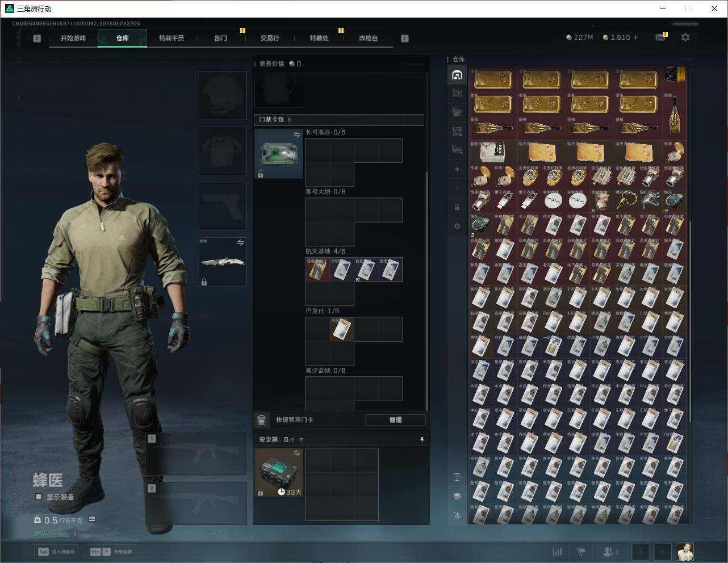This screenshot has width=728, height=563.
Task: Switch to the 改枪台 tab
Action: point(368,38)
